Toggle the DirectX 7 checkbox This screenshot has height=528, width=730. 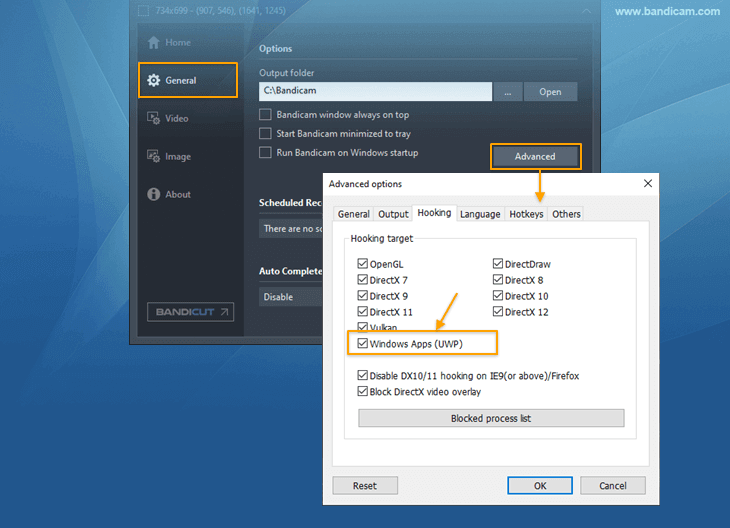[363, 280]
